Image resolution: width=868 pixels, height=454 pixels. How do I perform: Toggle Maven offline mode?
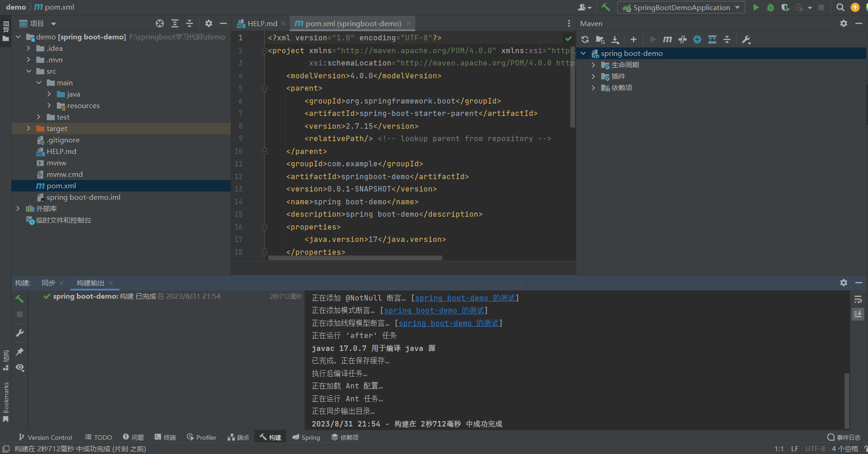tap(683, 39)
